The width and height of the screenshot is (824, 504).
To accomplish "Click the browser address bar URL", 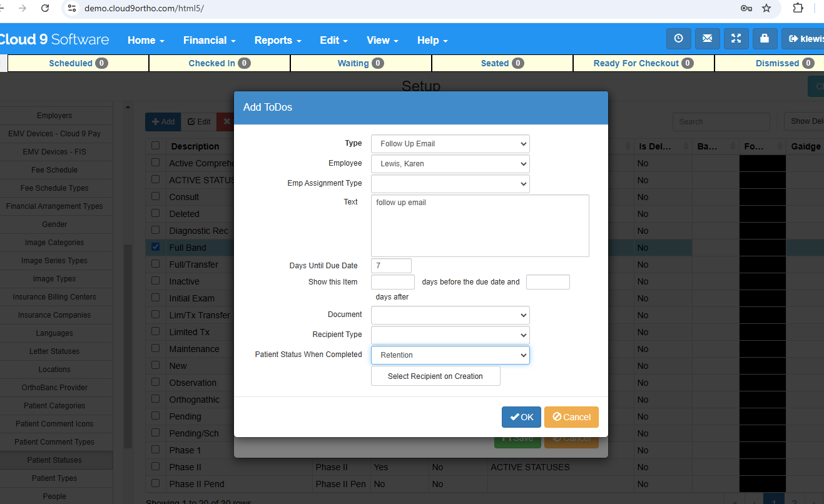I will (x=144, y=9).
